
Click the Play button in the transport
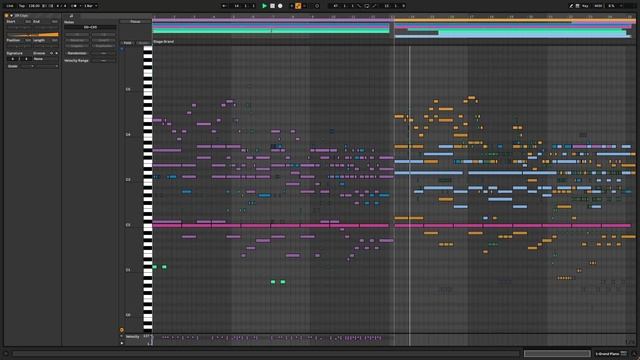264,6
